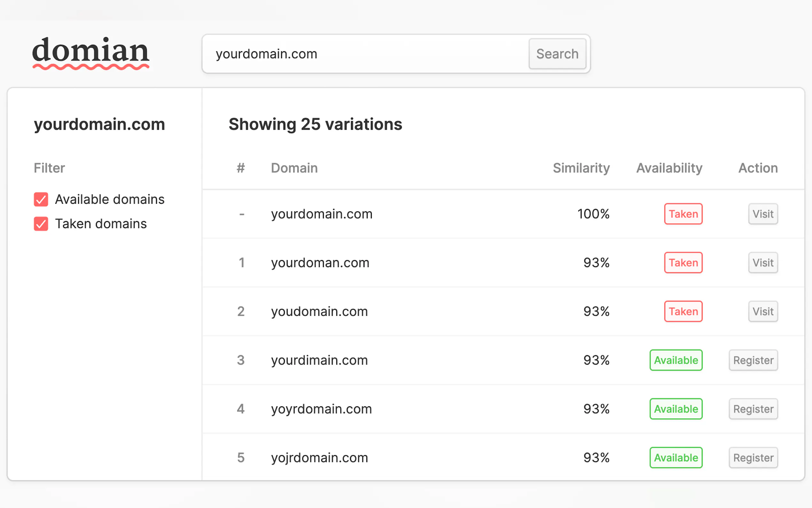Register the yoyrdomain.com domain
The width and height of the screenshot is (812, 508).
pos(753,409)
